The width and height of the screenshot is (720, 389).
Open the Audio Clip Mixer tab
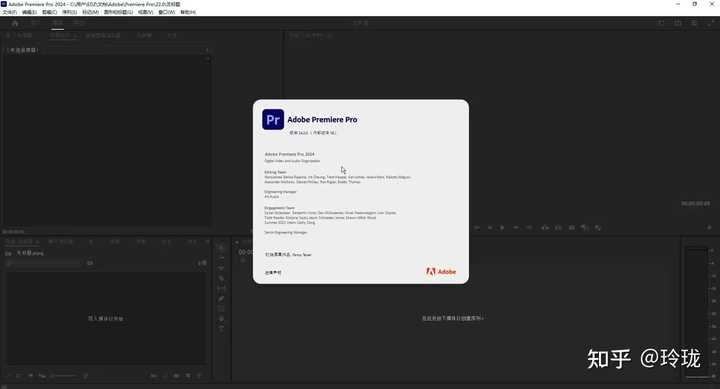coord(103,35)
